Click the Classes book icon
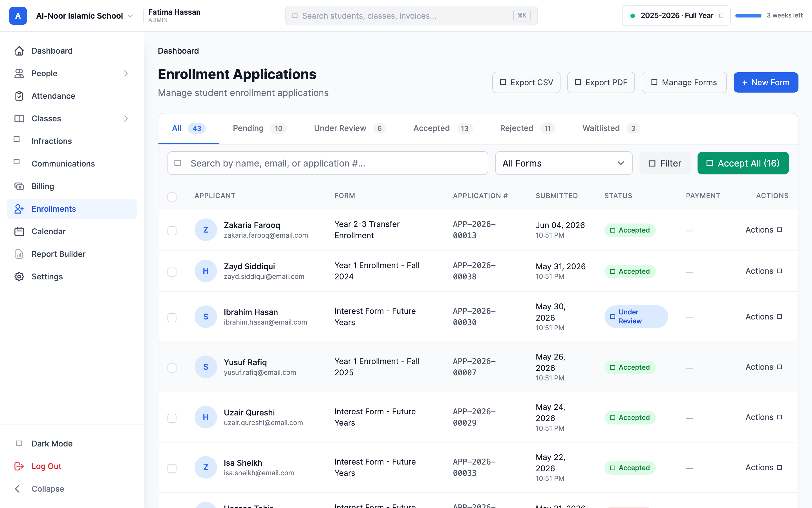 tap(19, 118)
